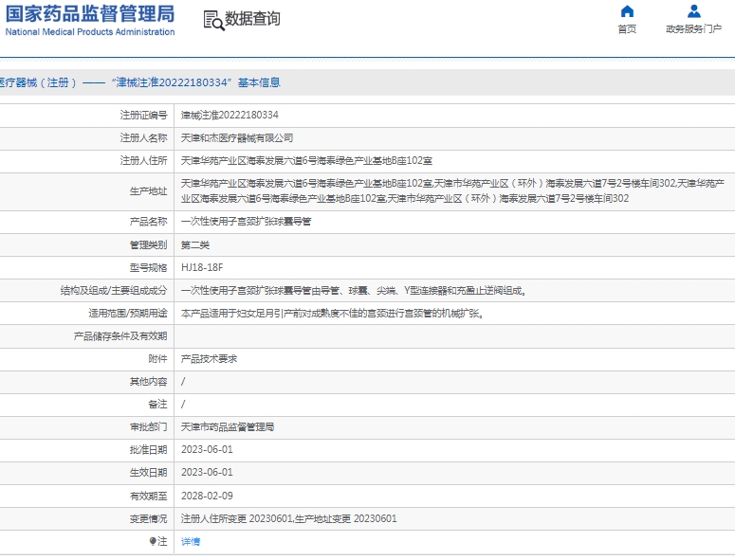Click the 首页 text link
The width and height of the screenshot is (735, 560).
pos(627,29)
